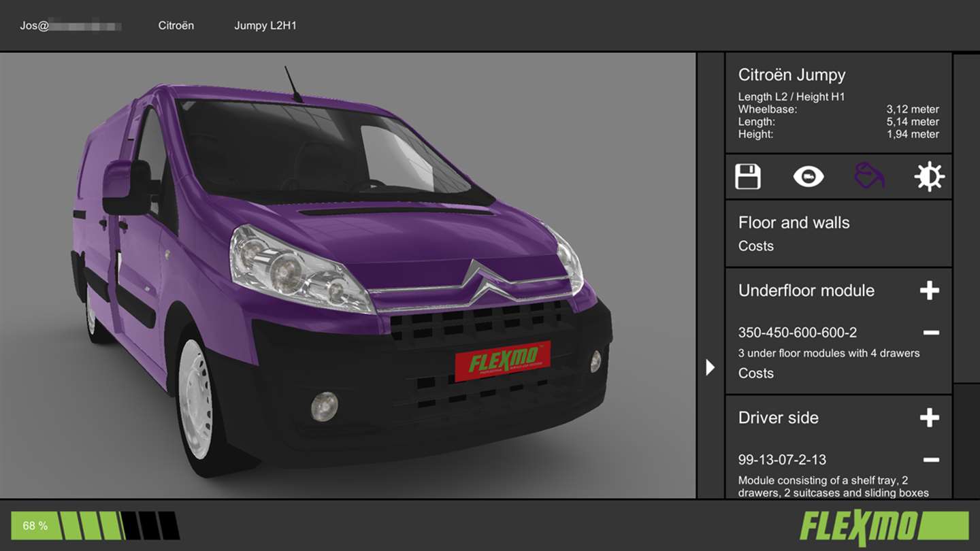Collapse the side panel with the arrow
The height and width of the screenshot is (551, 980).
(710, 367)
